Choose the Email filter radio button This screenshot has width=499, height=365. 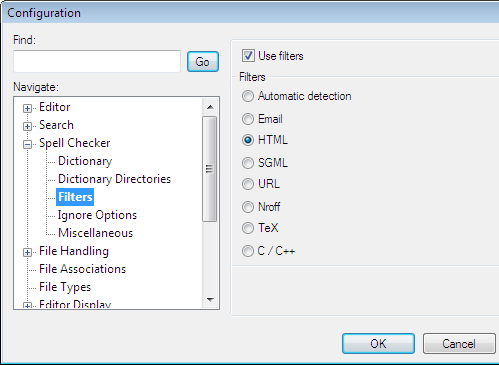[x=248, y=119]
